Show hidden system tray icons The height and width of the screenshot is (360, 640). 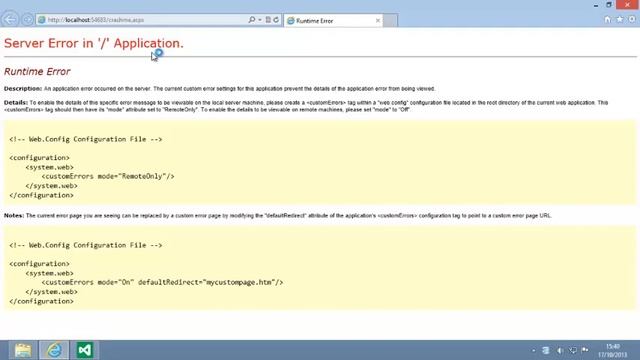pyautogui.click(x=533, y=350)
